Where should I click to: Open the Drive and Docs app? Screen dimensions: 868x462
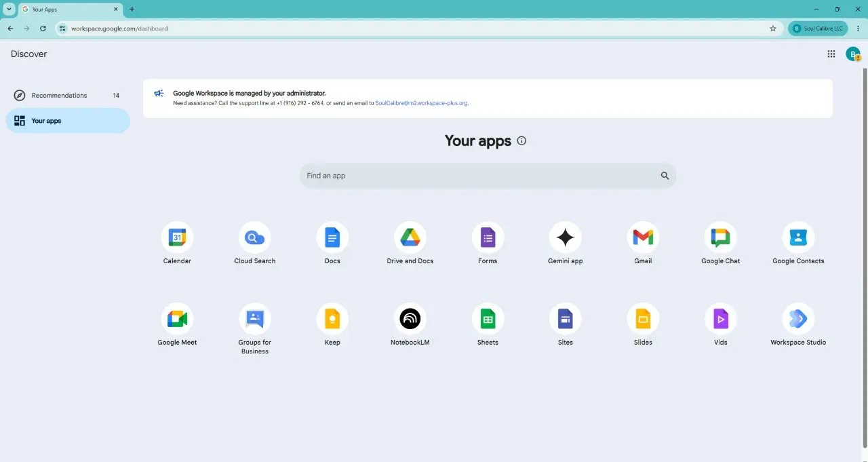pyautogui.click(x=410, y=244)
